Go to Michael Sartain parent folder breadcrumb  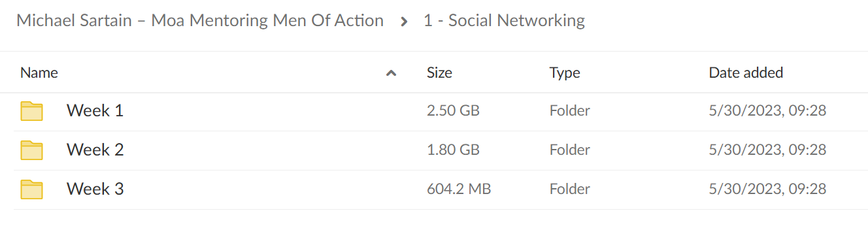click(200, 21)
